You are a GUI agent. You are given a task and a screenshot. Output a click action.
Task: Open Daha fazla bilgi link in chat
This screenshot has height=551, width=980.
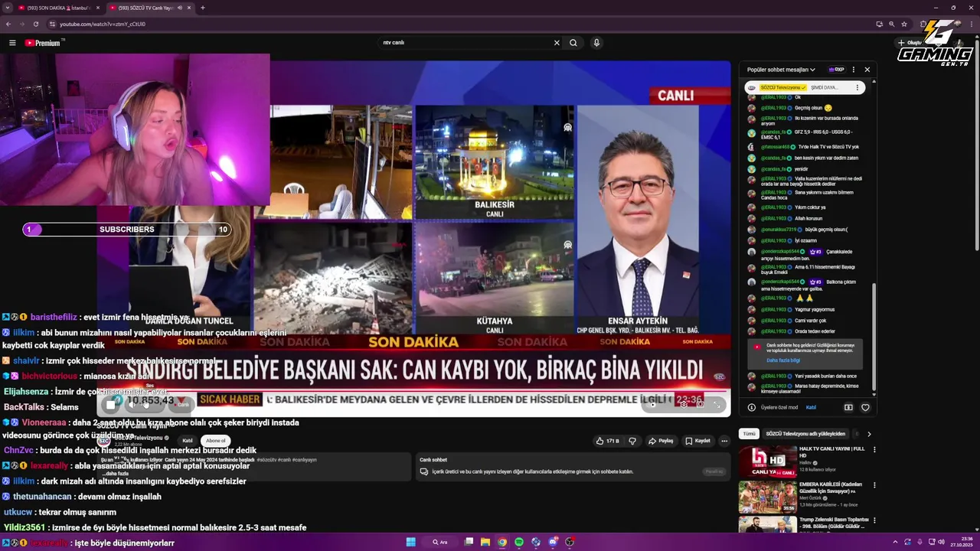click(x=782, y=360)
